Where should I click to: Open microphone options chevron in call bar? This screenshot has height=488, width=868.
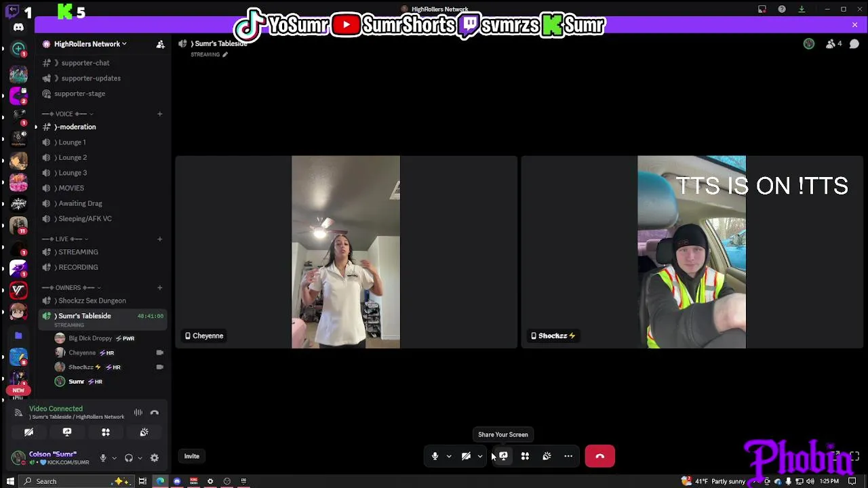(x=448, y=456)
